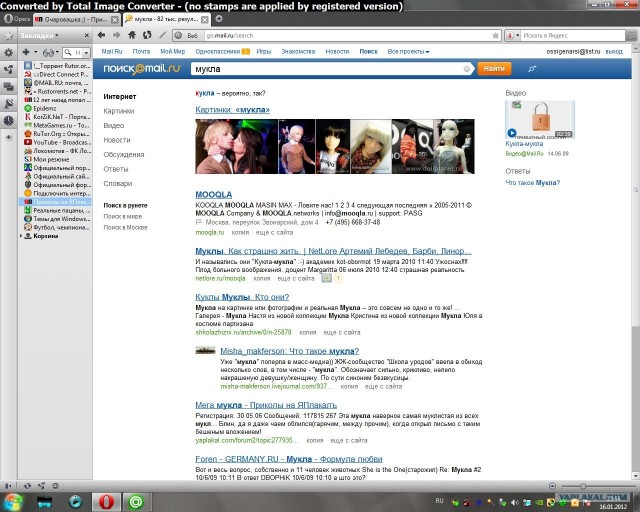Viewport: 640px width, 512px height.
Task: Click the wand password icon
Action: point(162,35)
